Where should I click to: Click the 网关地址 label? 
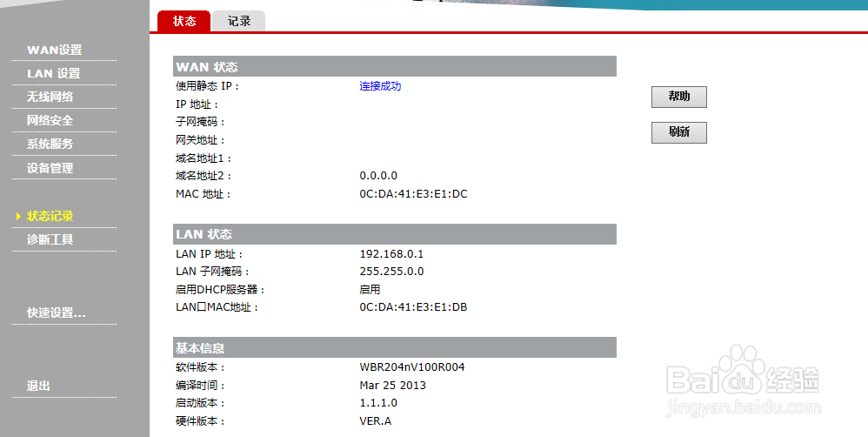(200, 140)
